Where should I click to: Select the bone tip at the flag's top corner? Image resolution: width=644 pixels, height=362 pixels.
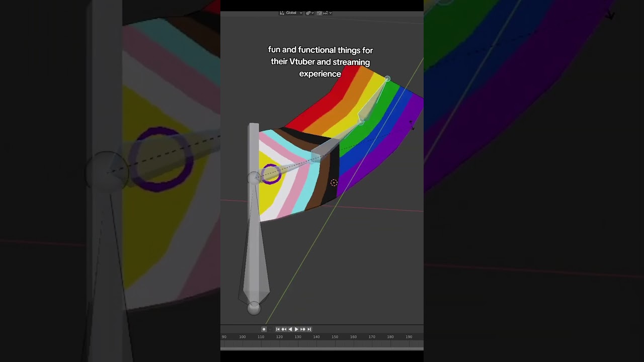[387, 79]
